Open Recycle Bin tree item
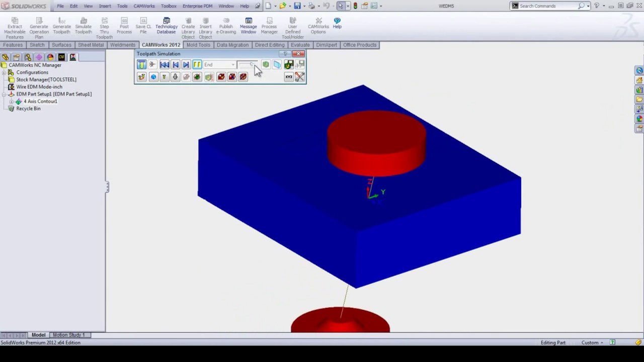 [x=28, y=109]
